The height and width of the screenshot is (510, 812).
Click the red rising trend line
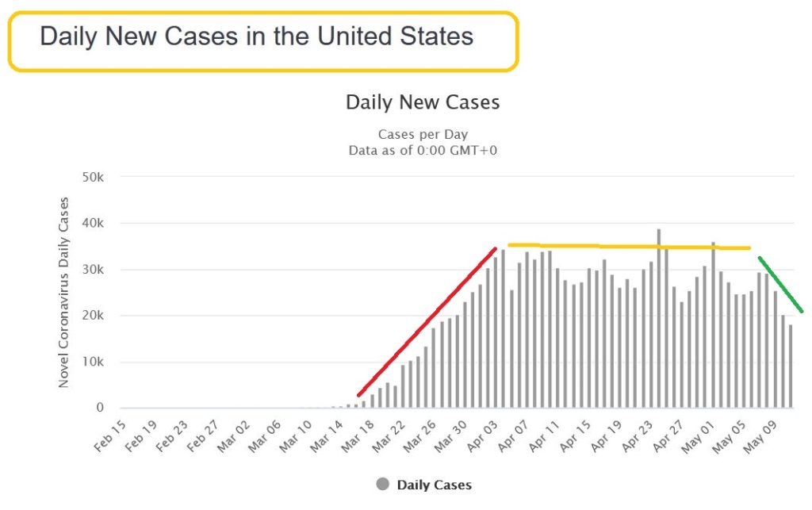click(427, 322)
